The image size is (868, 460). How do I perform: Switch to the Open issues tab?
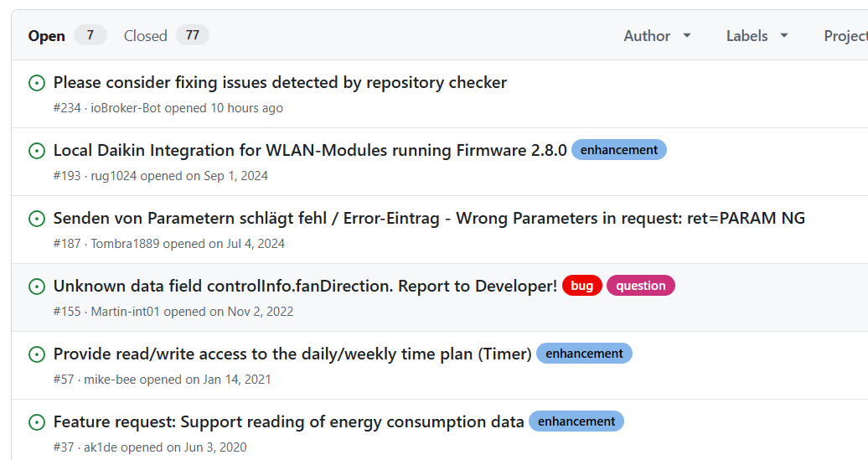pos(66,36)
